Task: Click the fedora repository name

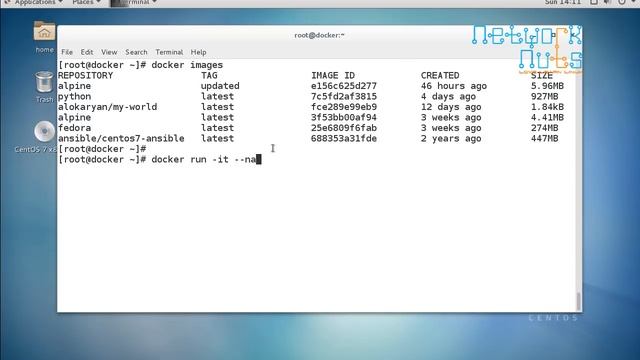Action: [74, 128]
